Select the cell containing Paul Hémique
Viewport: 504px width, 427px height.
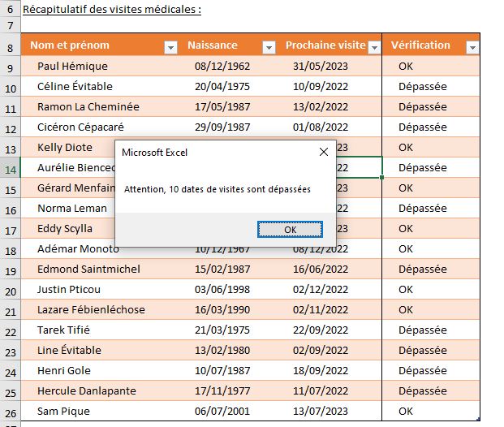pyautogui.click(x=72, y=67)
